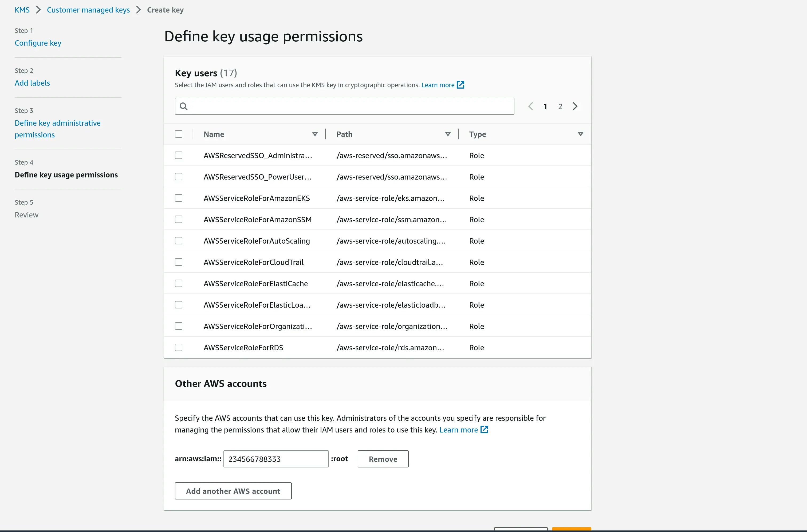Click Add another AWS account
Viewport: 807px width, 532px height.
click(x=233, y=491)
